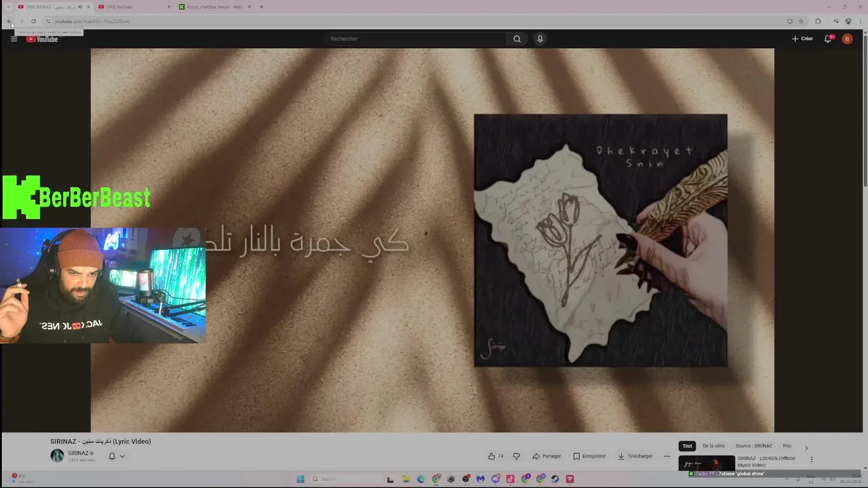This screenshot has height=488, width=868.
Task: Close the Azizos_chafchaa Stream tab
Action: [250, 7]
